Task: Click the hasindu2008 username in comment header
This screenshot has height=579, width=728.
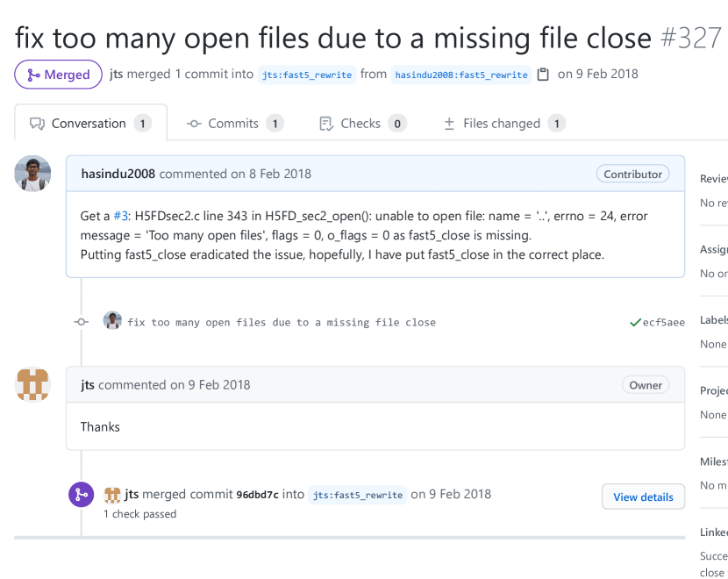Action: click(118, 174)
